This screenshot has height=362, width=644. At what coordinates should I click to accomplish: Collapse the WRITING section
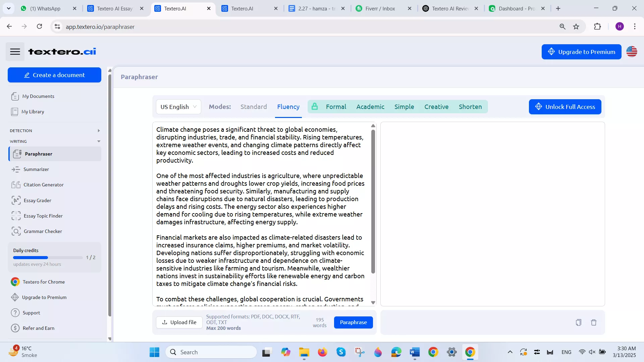[x=99, y=141]
